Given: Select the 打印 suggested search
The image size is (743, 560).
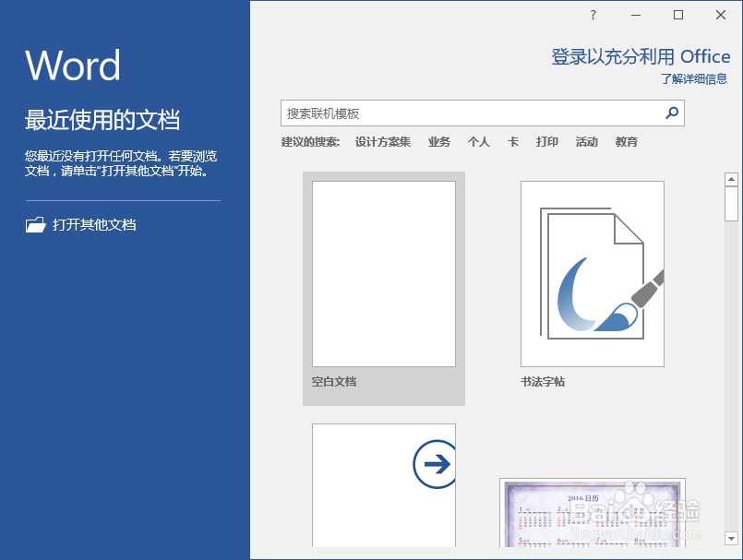Looking at the screenshot, I should tap(546, 142).
